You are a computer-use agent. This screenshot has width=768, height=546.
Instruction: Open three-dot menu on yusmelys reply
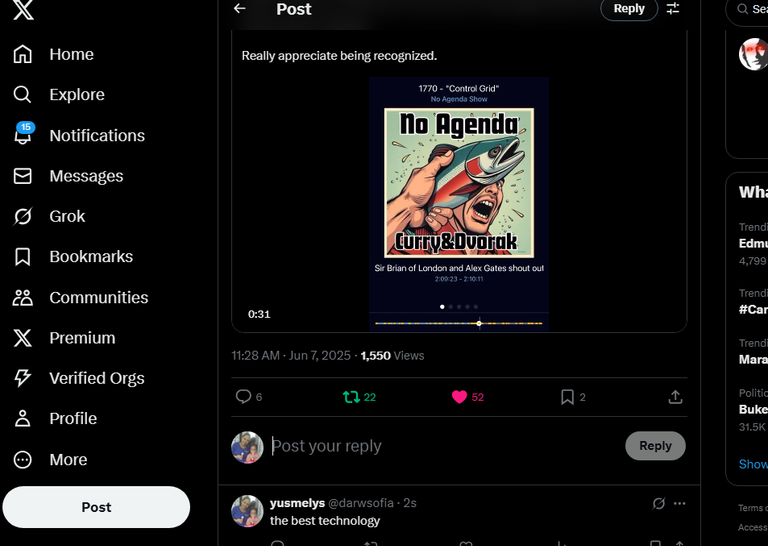[x=680, y=503]
